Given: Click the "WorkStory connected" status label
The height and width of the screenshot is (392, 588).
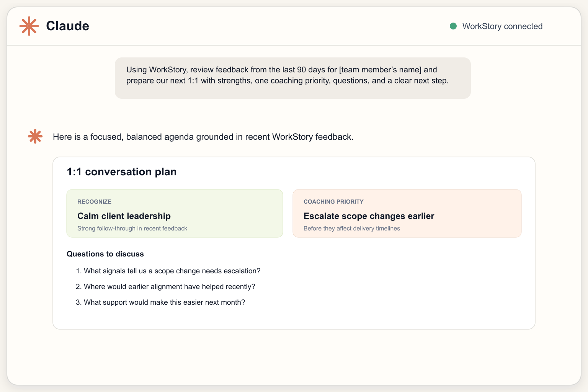Looking at the screenshot, I should [x=502, y=26].
